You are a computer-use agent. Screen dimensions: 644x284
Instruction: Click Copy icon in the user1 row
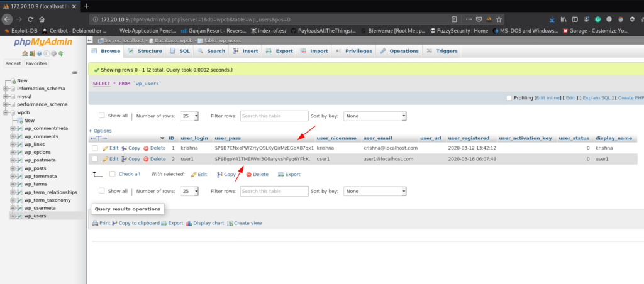[125, 159]
